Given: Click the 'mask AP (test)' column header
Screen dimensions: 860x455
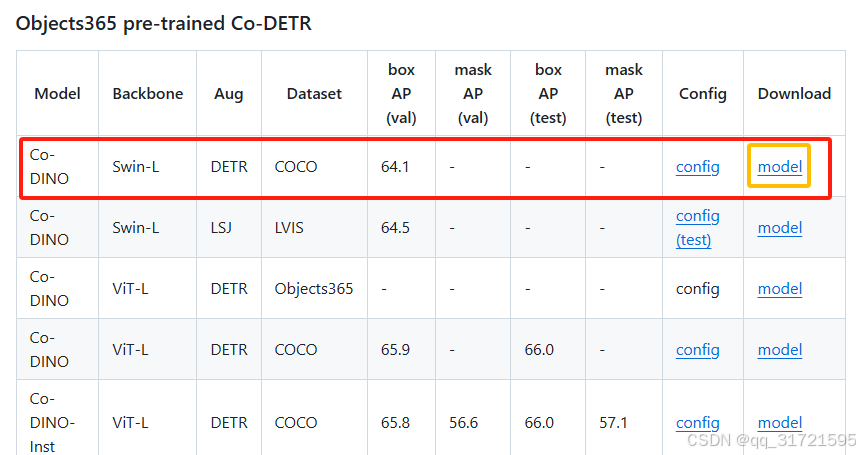Looking at the screenshot, I should pos(624,94).
